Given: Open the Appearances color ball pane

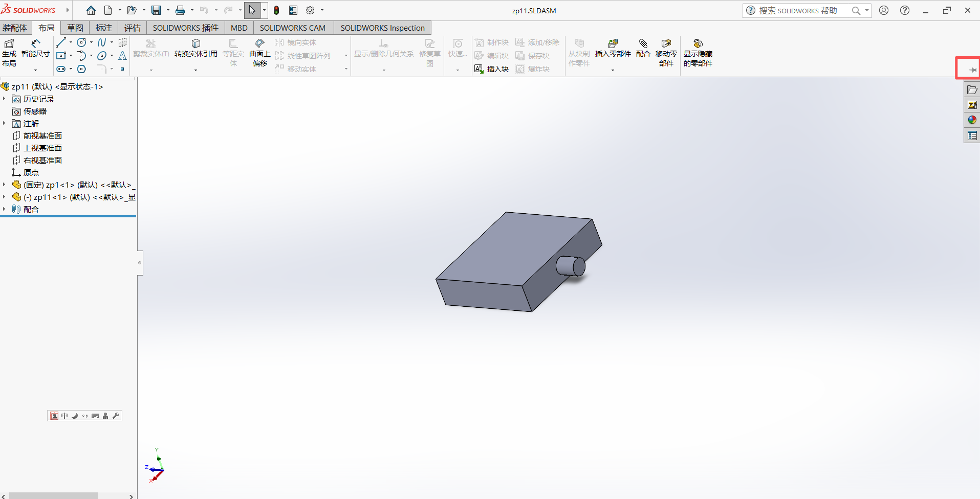Looking at the screenshot, I should (972, 120).
